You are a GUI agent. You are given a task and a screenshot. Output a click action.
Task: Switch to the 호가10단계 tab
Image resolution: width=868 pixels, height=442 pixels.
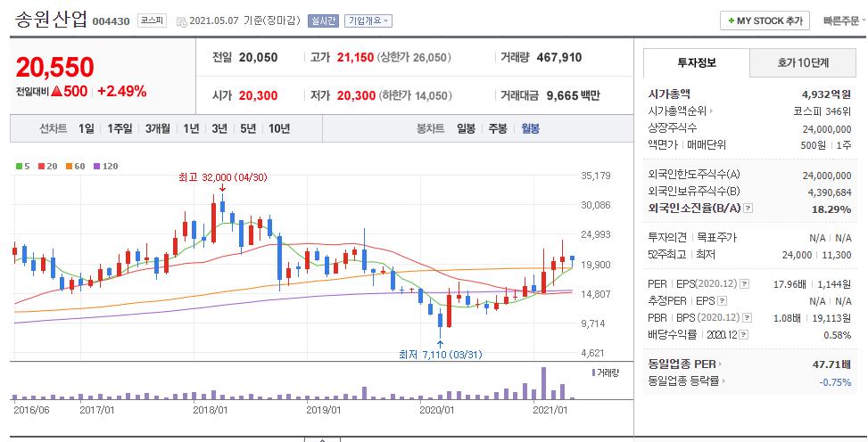(x=803, y=63)
